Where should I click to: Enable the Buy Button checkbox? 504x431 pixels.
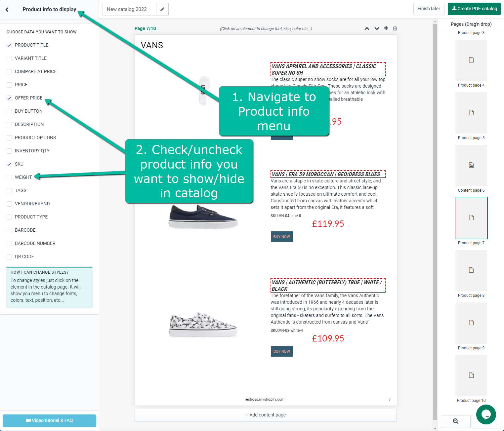tap(9, 111)
